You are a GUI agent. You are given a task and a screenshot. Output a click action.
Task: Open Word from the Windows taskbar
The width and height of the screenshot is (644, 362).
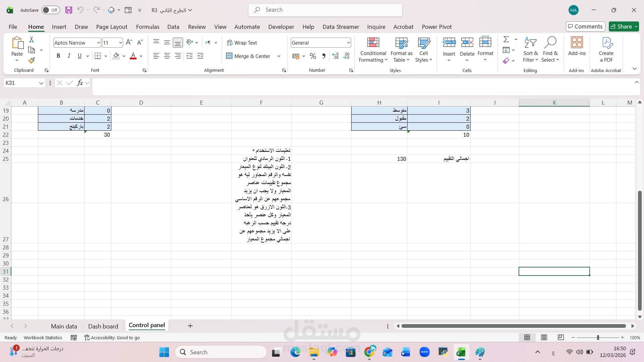[406, 352]
